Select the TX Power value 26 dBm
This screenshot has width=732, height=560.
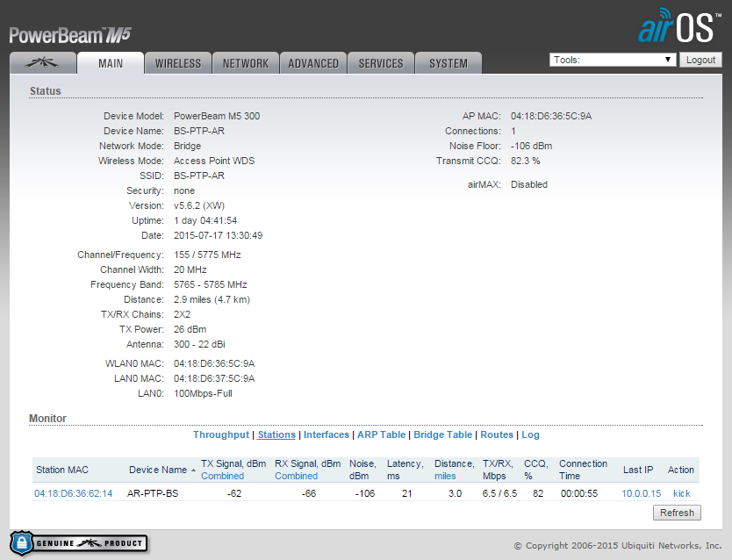click(x=190, y=329)
